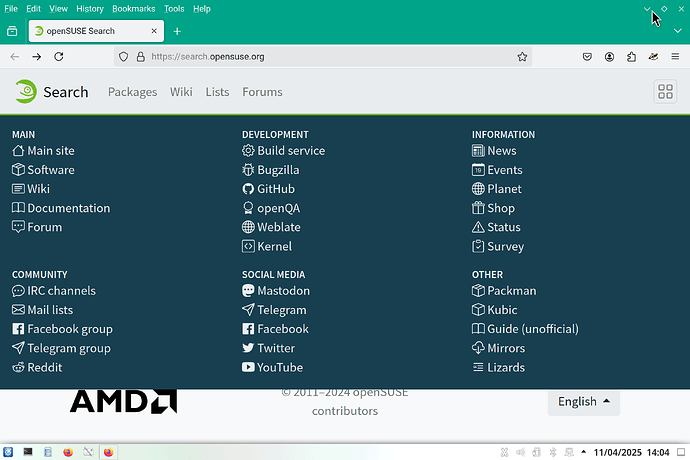
Task: Switch to Wiki search tab
Action: click(181, 92)
